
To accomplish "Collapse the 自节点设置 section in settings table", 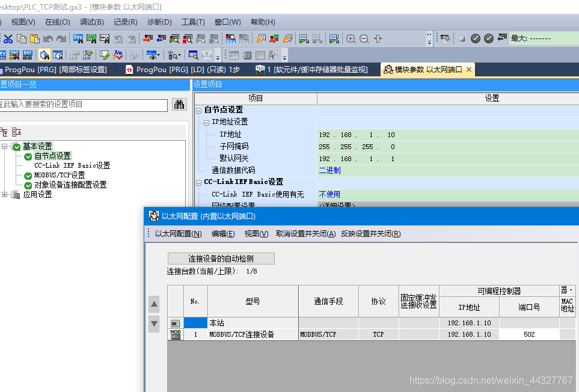I will [x=198, y=110].
